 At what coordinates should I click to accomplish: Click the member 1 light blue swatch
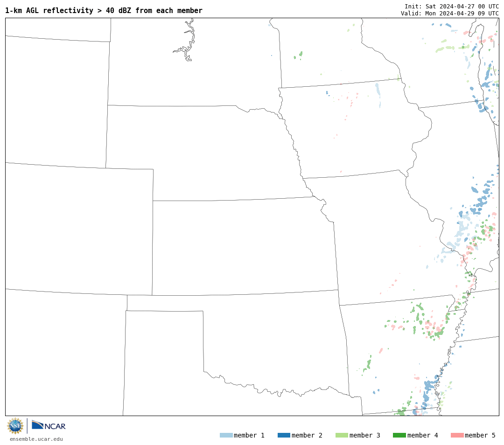226,435
